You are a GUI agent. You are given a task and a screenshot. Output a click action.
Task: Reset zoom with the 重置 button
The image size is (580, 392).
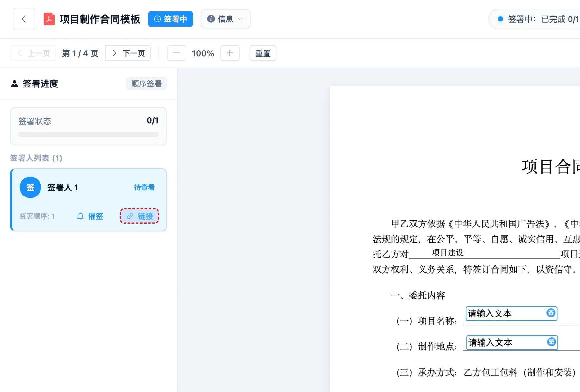[x=263, y=53]
